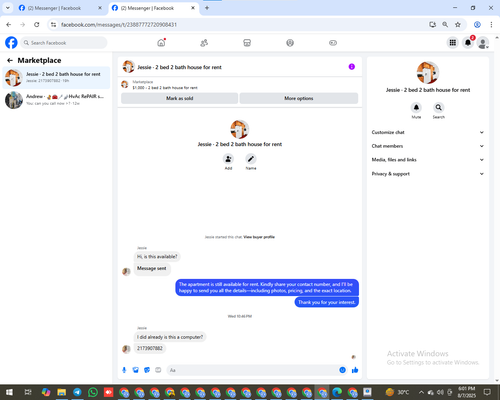This screenshot has width=500, height=400.
Task: Click More options button
Action: click(299, 98)
